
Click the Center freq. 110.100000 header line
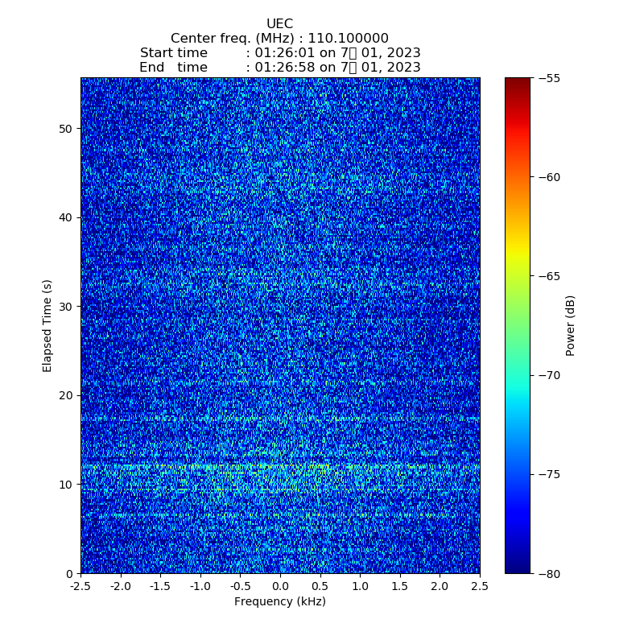click(279, 39)
